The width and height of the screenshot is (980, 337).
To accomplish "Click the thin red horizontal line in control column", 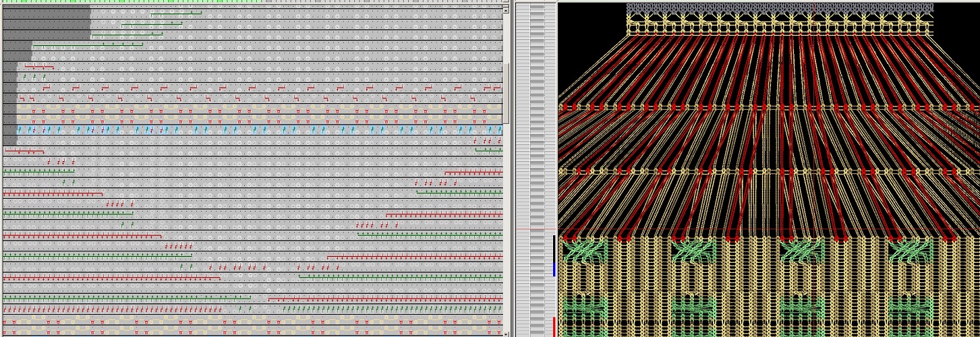I will pyautogui.click(x=537, y=229).
